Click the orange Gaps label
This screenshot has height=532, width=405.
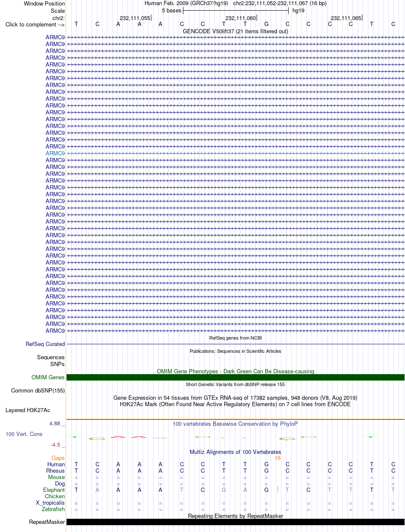58,458
